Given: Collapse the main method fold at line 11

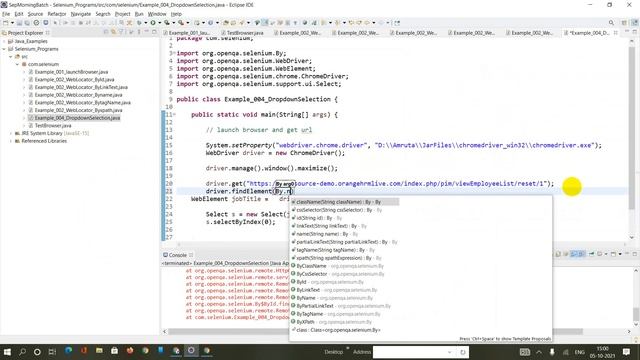Looking at the screenshot, I should [x=174, y=115].
